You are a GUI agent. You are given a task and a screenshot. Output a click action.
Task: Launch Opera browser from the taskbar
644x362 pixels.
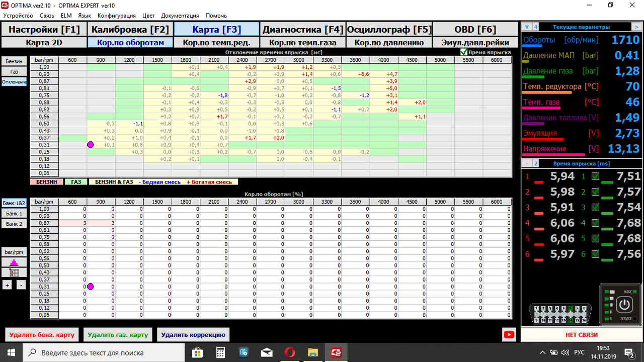tap(290, 352)
